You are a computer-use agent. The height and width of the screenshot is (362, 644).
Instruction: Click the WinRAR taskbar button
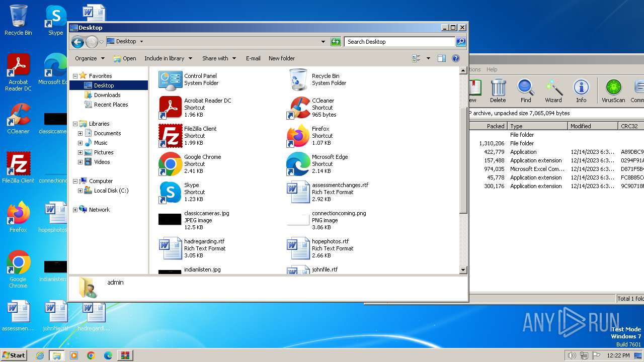click(125, 355)
